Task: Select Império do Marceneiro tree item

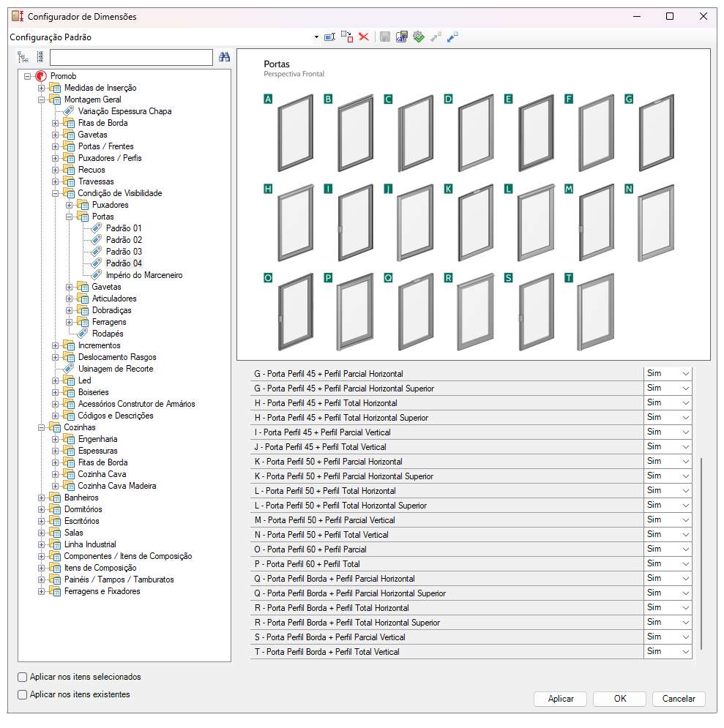Action: (x=144, y=275)
